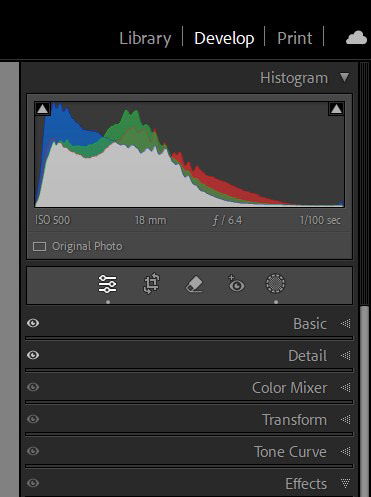Toggle shadow clipping indicator in histogram
Viewport: 371px width, 497px height.
[42, 109]
